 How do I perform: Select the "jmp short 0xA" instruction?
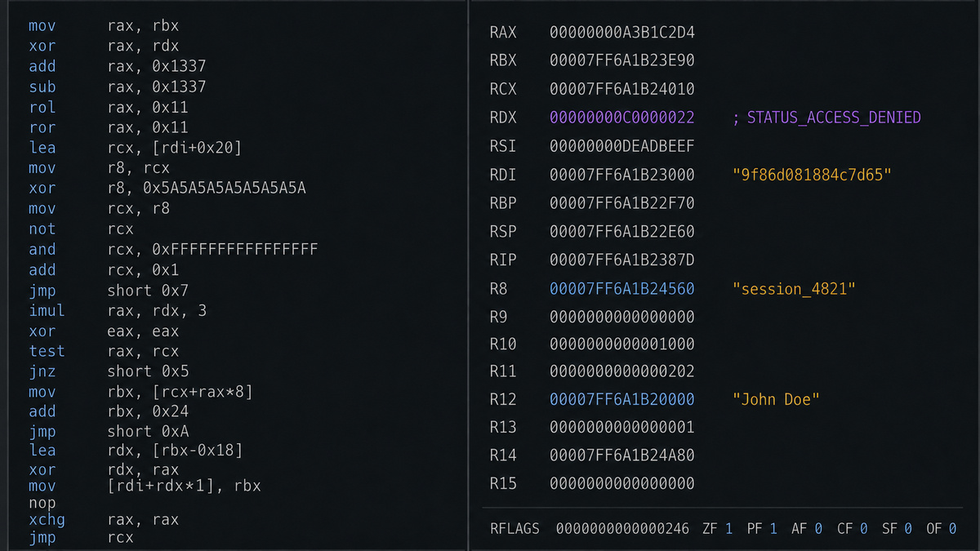(109, 431)
